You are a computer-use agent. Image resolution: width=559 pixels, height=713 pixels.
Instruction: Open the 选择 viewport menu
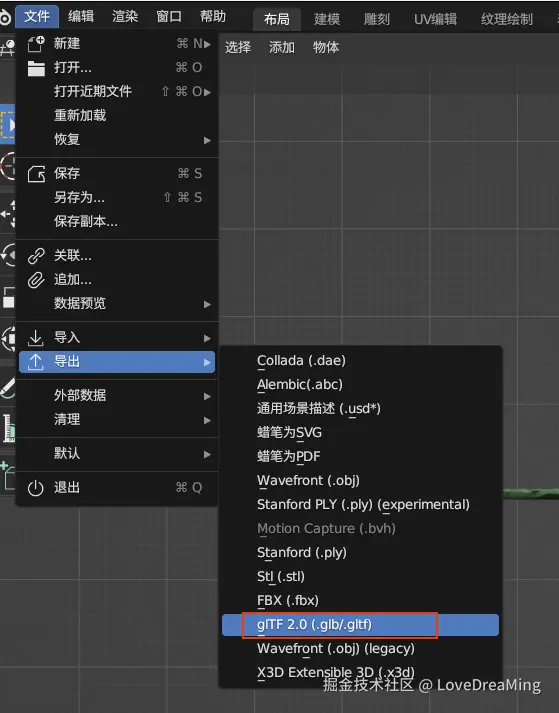(238, 47)
